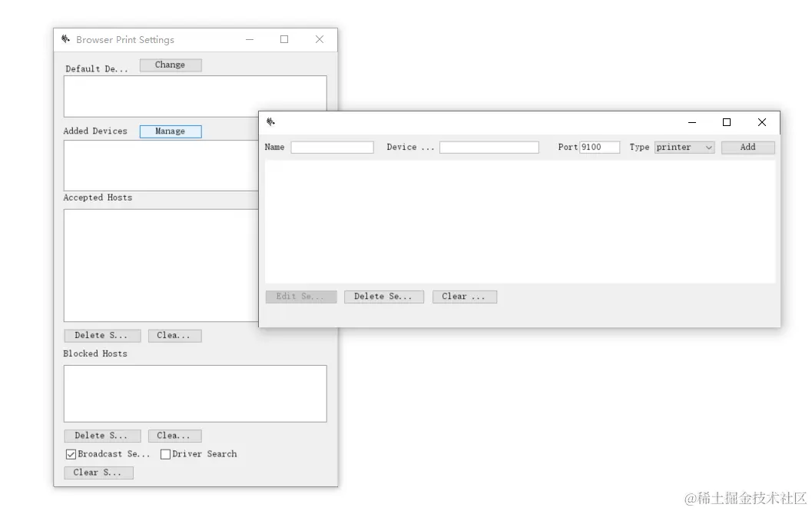Focus the Device ... address field
The width and height of the screenshot is (812, 511).
pyautogui.click(x=489, y=148)
